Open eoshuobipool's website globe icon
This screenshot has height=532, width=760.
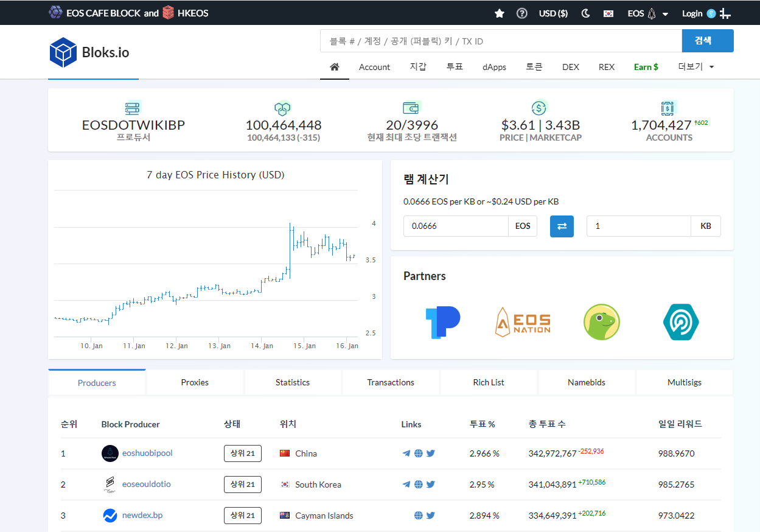[419, 453]
